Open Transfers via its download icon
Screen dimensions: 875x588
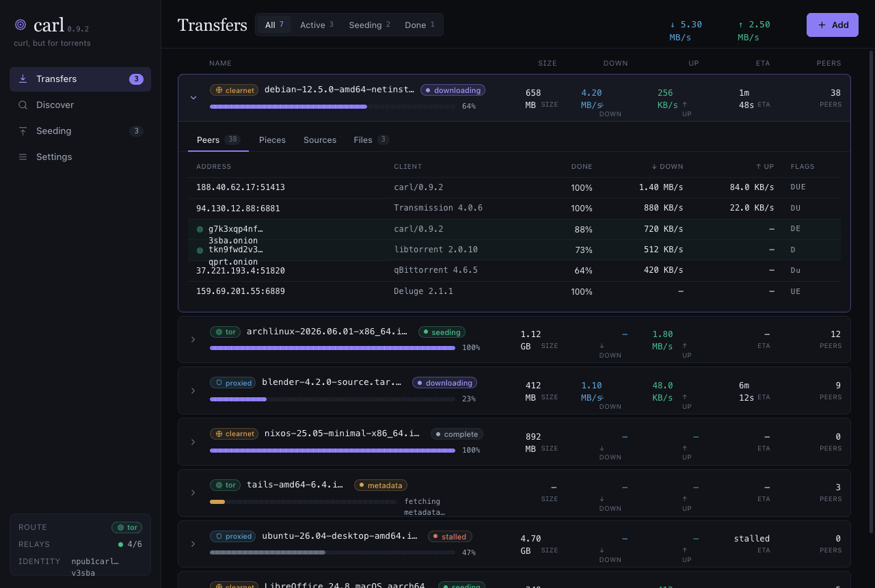tap(23, 79)
